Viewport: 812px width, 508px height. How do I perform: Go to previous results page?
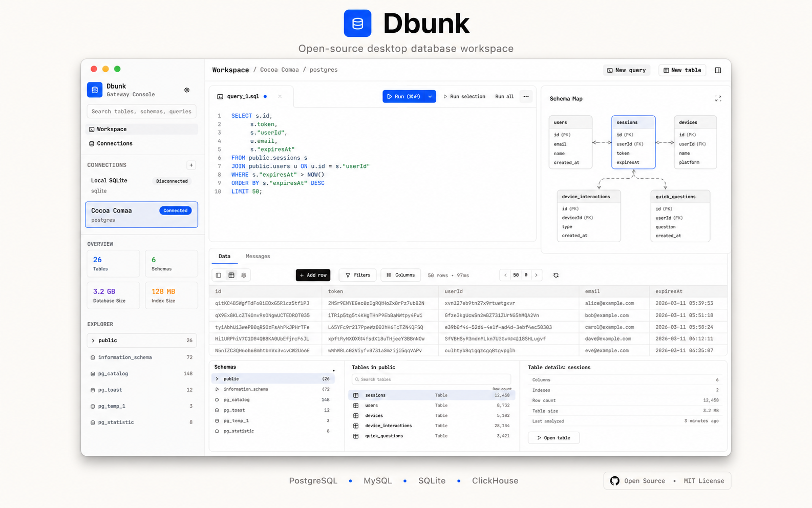[x=505, y=275]
